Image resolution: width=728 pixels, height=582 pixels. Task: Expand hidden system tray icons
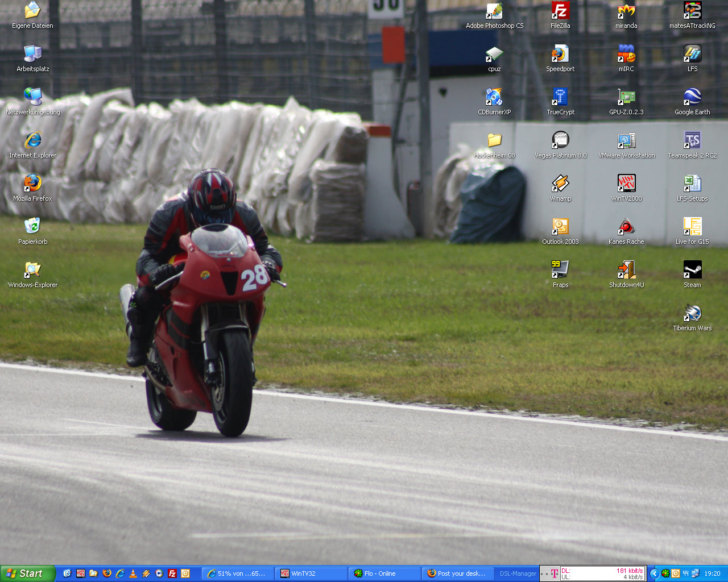pos(655,573)
